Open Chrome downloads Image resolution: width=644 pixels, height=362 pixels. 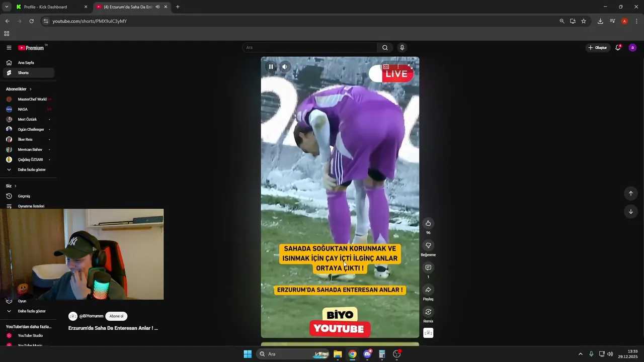(600, 21)
